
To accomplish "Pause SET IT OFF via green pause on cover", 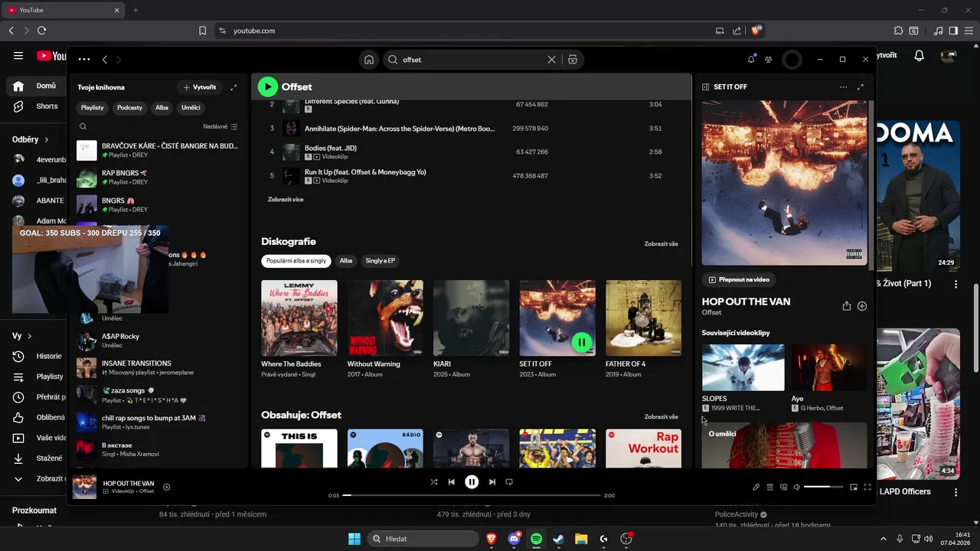I will coord(582,342).
